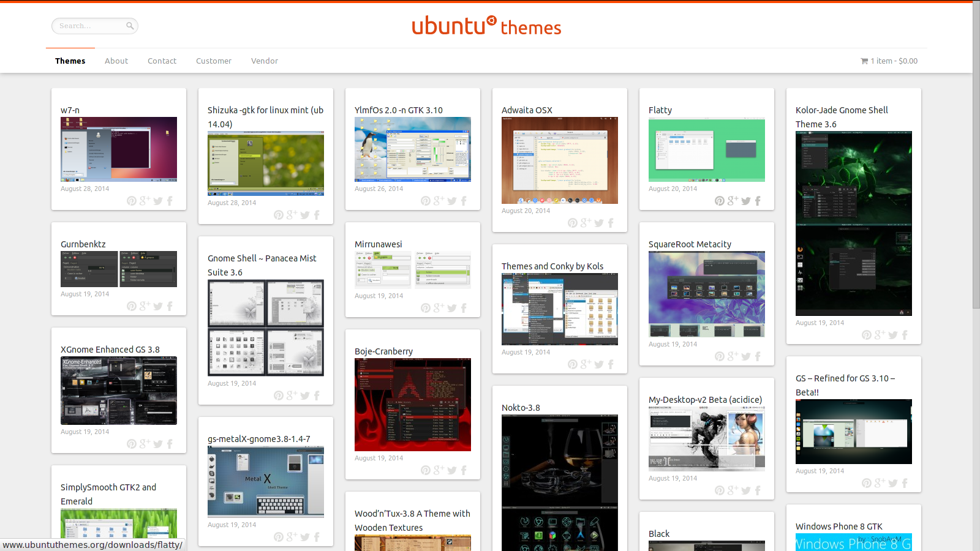Share Gurnbenktz on Google Plus
Screen dimensions: 980x551
point(145,306)
